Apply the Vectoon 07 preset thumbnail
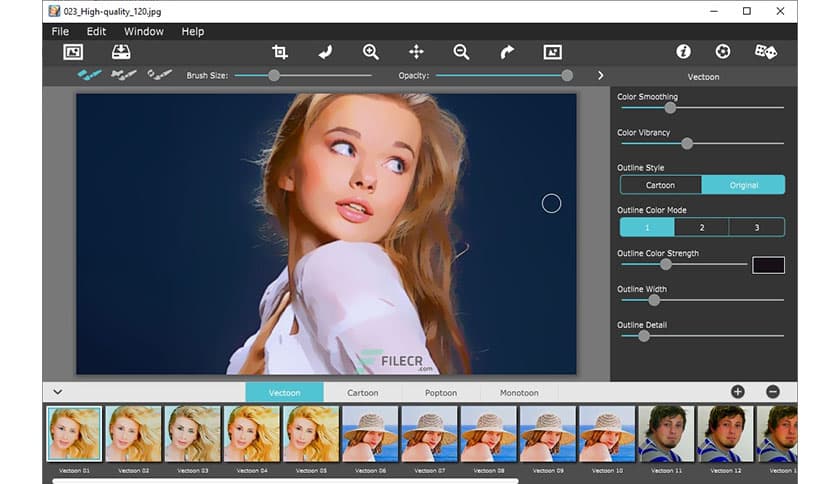 point(429,433)
